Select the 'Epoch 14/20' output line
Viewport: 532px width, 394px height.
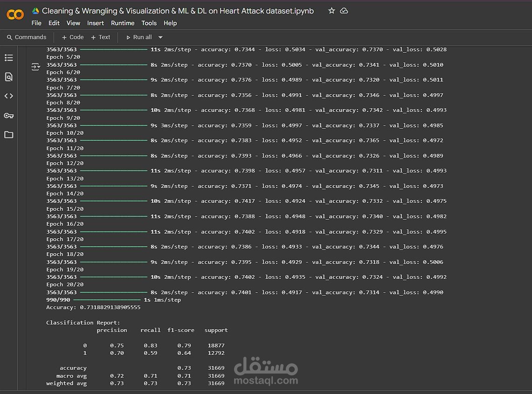coord(65,194)
